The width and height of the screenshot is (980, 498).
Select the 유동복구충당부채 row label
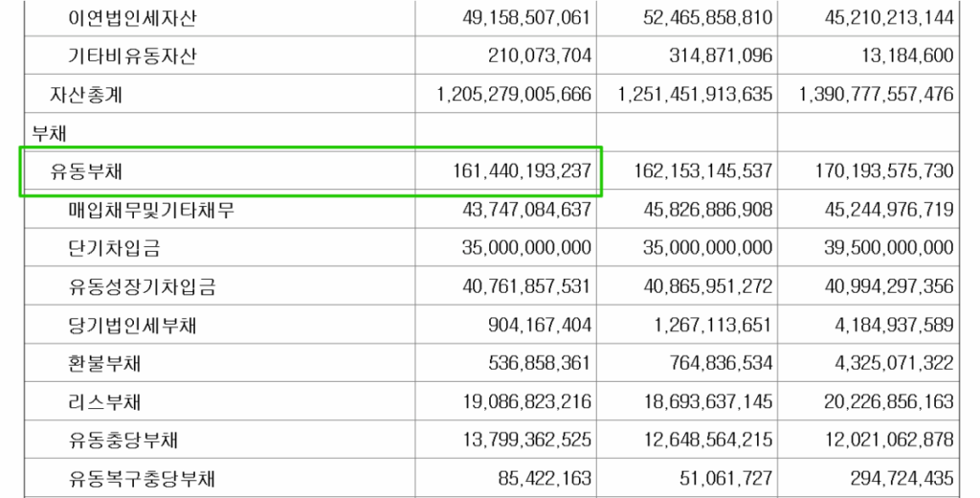(142, 479)
